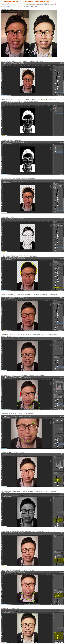Click the step 1 Photoshop menu bar
The width and height of the screenshot is (65, 644).
click(x=32, y=63)
